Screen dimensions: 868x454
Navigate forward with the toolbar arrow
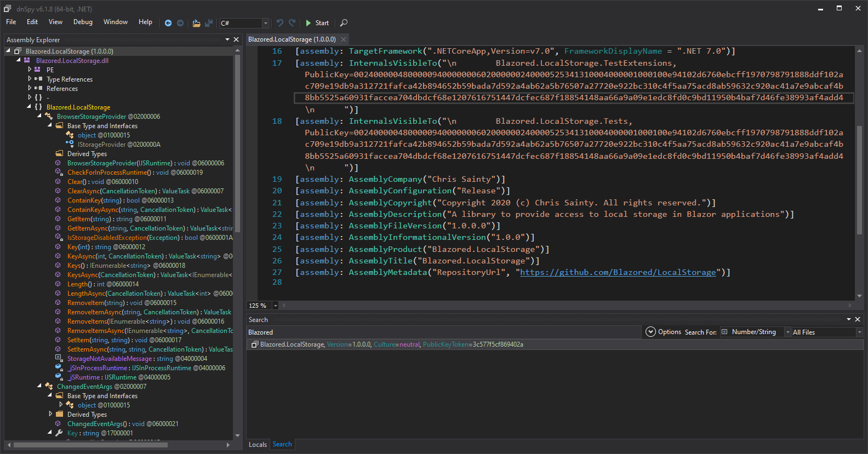[180, 23]
